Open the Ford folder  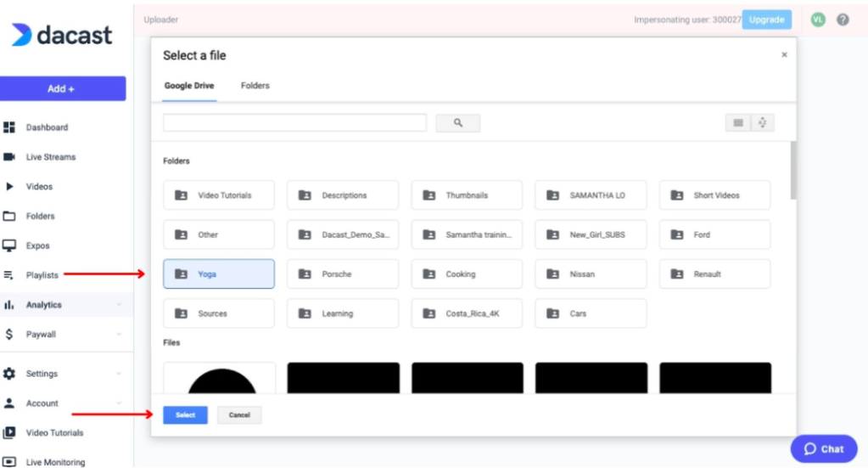click(714, 234)
